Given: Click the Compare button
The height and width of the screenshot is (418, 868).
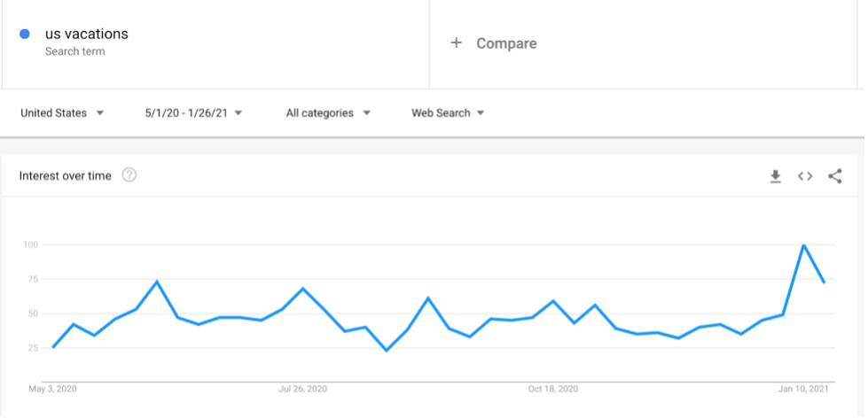Looking at the screenshot, I should [x=493, y=43].
